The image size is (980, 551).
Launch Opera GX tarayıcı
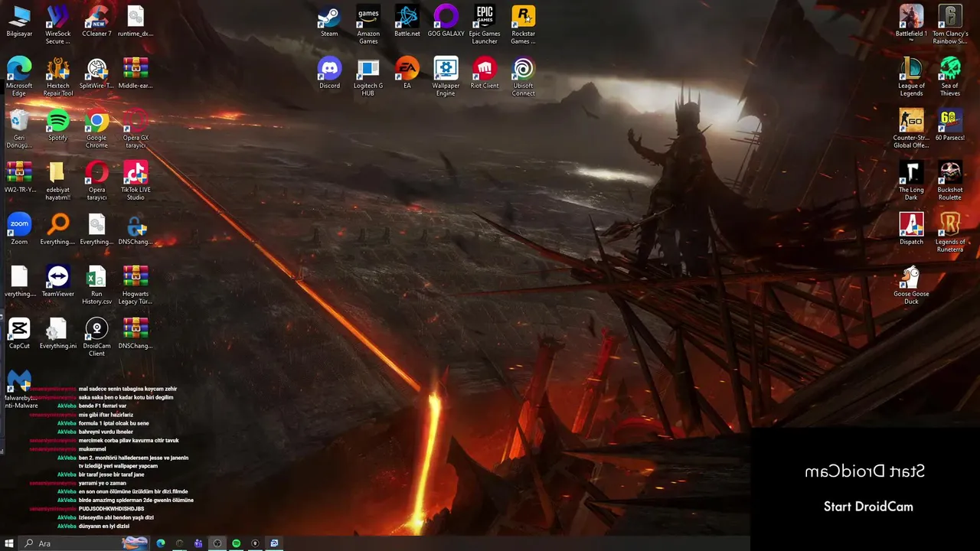click(136, 129)
